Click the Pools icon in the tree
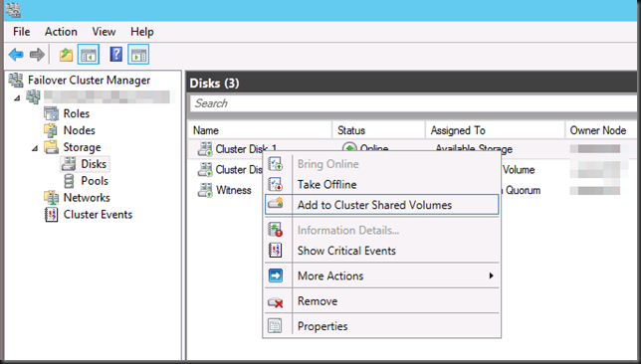The width and height of the screenshot is (641, 364). [69, 181]
